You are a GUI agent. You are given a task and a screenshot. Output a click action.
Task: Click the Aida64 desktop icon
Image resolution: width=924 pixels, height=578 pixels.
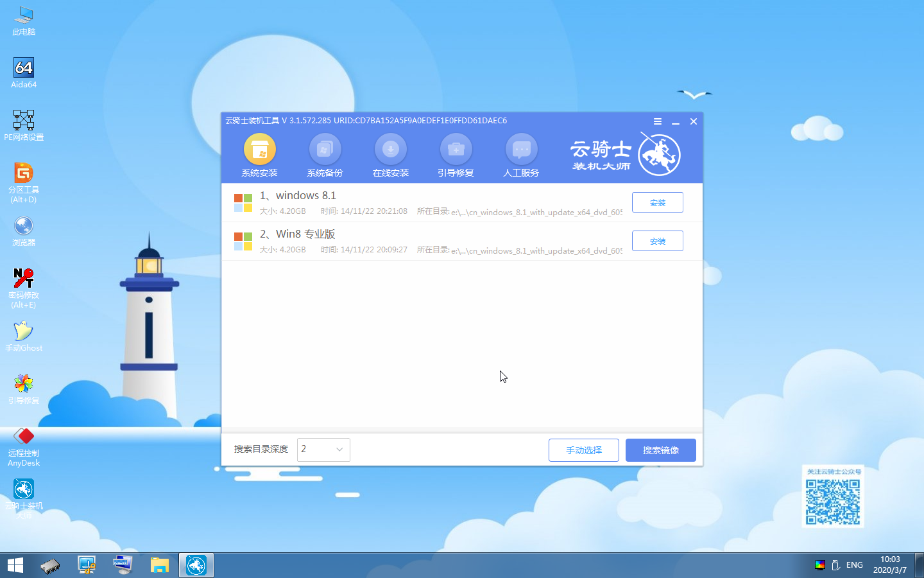coord(24,73)
